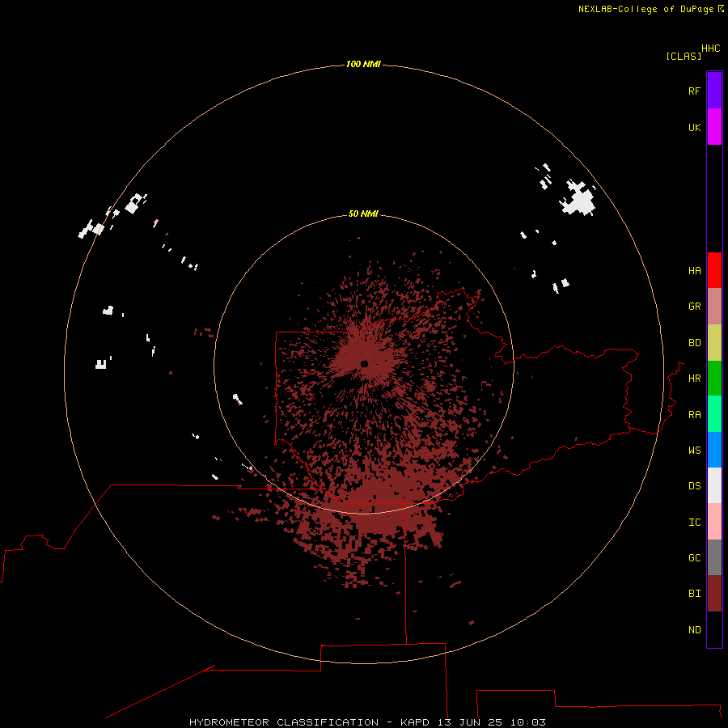Select the GR legend color block
This screenshot has width=728, height=728.
(x=714, y=307)
